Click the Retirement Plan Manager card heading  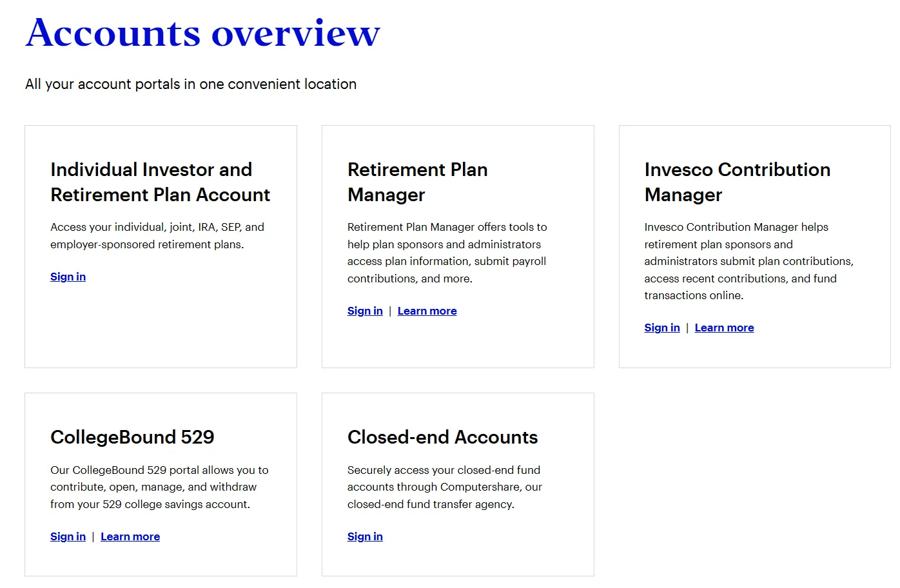417,182
